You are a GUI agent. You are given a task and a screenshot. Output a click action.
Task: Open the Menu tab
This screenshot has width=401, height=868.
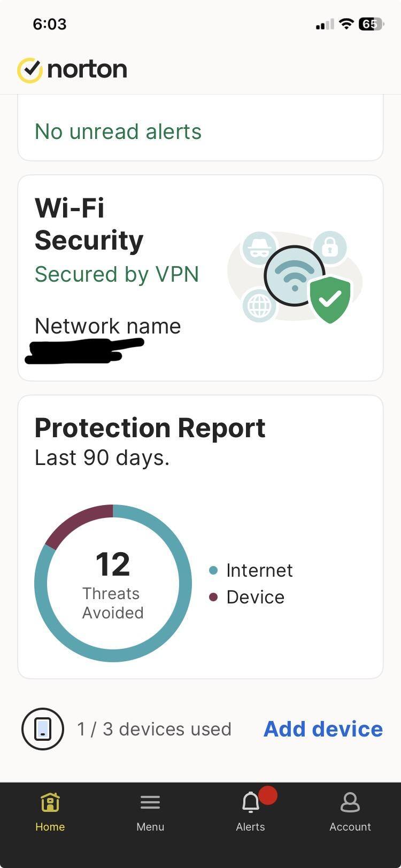(150, 811)
